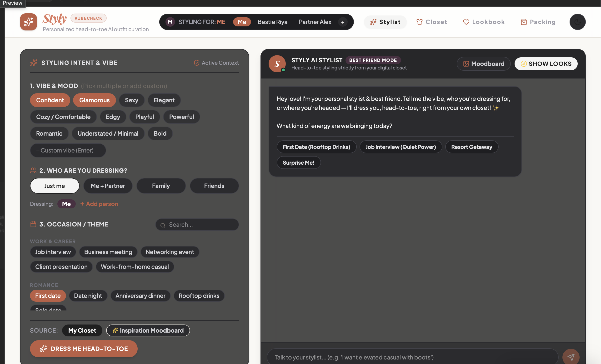
Task: Deselect the First date occasion
Action: tap(48, 296)
